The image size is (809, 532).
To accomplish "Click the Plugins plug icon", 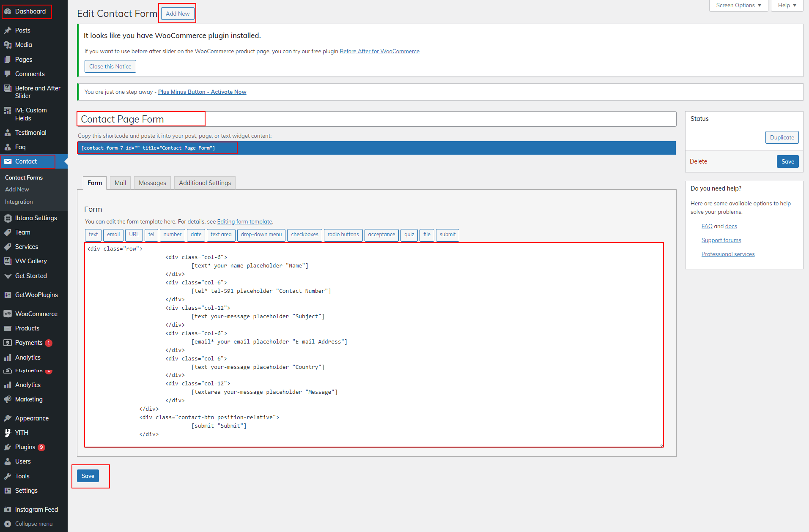I will pos(8,447).
